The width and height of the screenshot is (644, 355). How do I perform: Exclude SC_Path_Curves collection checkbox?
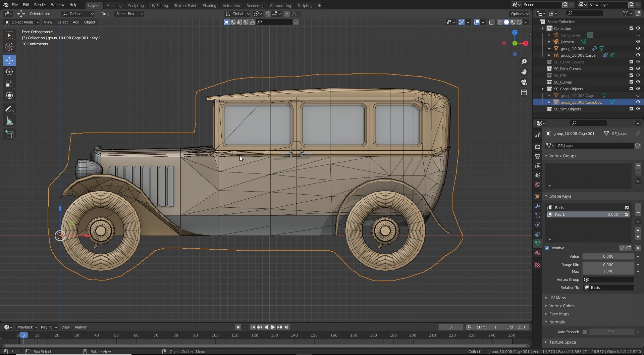pyautogui.click(x=631, y=69)
